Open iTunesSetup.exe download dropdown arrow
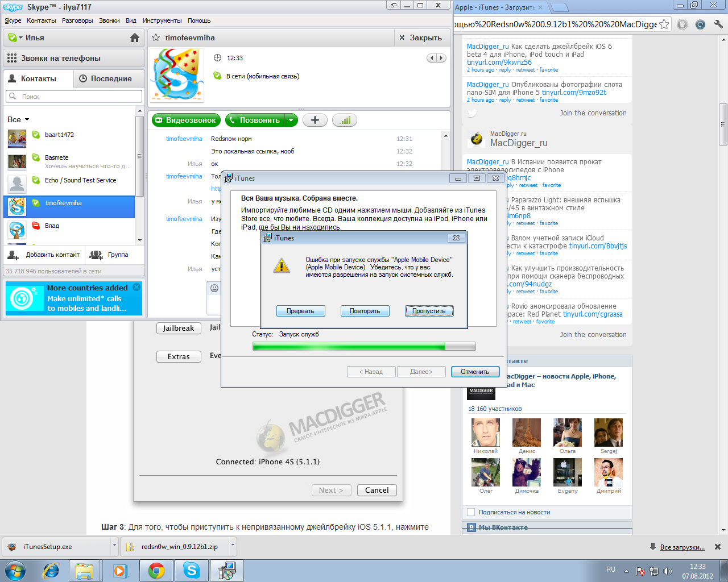The width and height of the screenshot is (728, 582). (114, 546)
